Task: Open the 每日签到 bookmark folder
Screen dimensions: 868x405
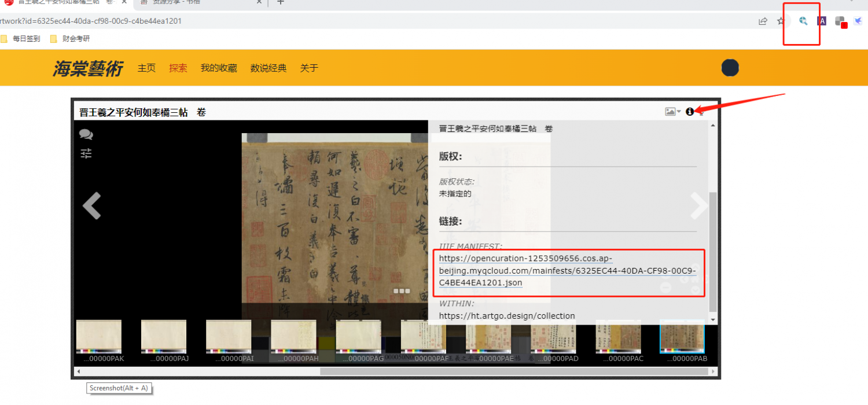Action: tap(21, 39)
